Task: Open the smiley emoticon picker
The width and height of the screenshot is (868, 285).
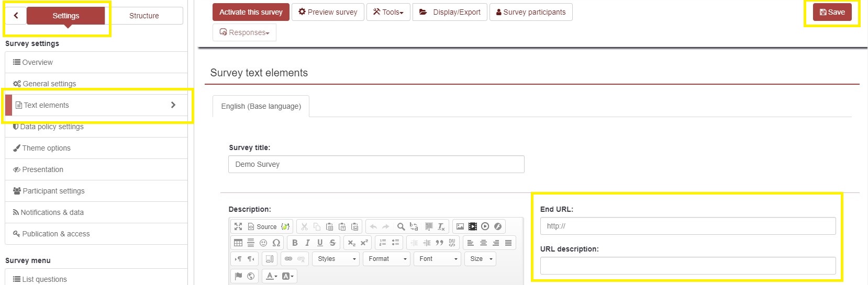Action: click(x=263, y=243)
